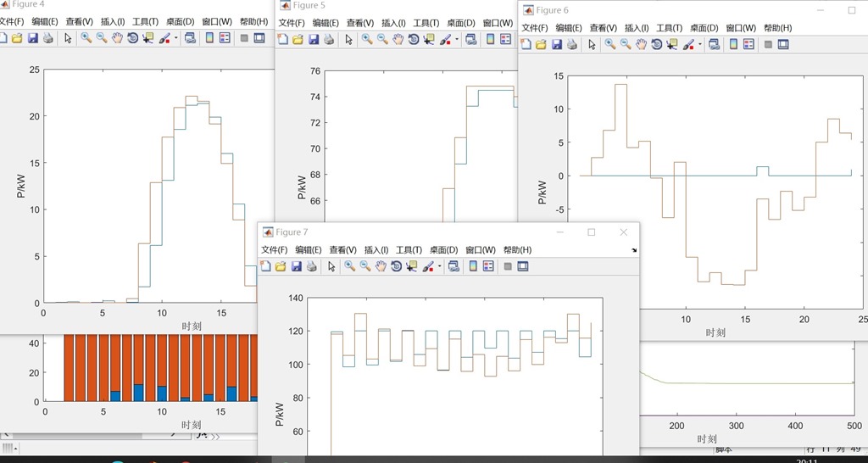Click Save Figure icon in Figure 7 toolbar
The height and width of the screenshot is (463, 868).
click(x=296, y=266)
